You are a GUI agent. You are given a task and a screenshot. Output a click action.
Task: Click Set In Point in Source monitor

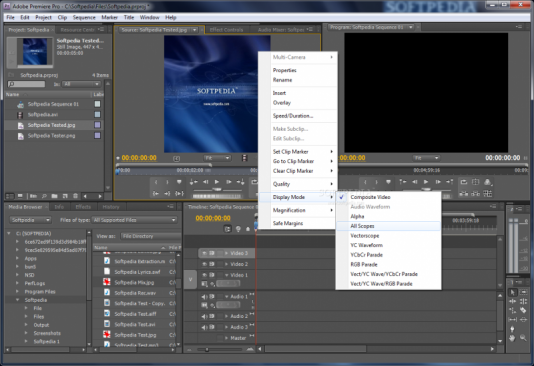(156, 182)
